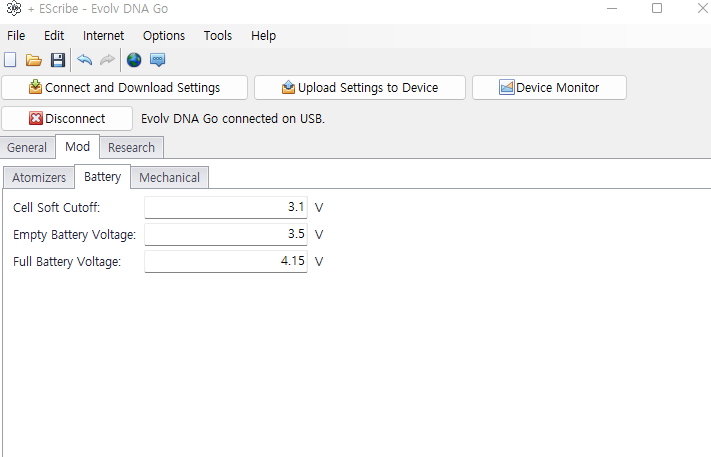Switch to the General tab
The height and width of the screenshot is (457, 711).
(27, 147)
